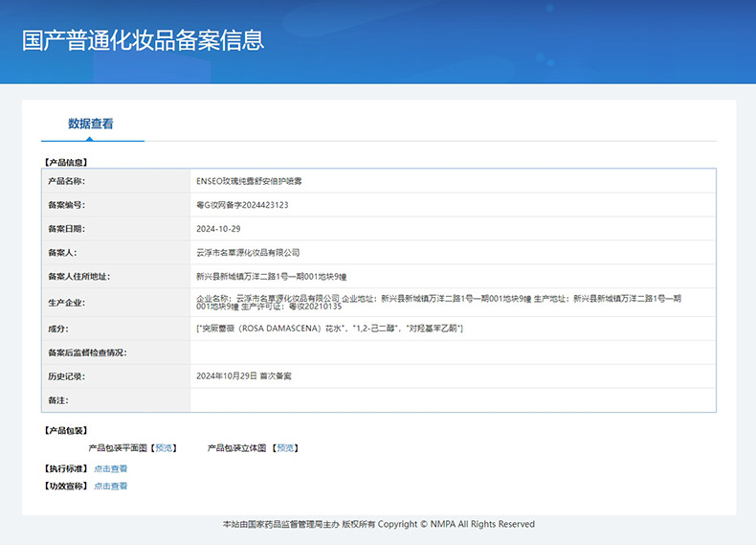
Task: Select product name ENSEO玫瑰纯露舒安倍护喷雾
Action: pos(249,181)
